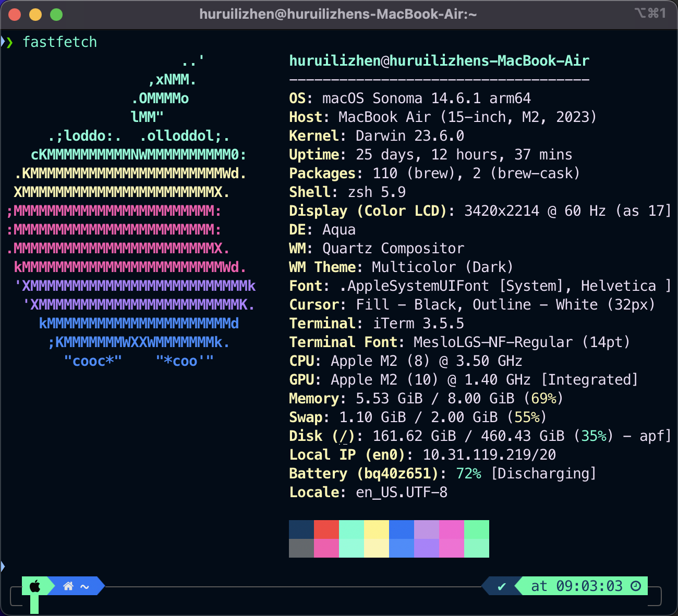678x616 pixels.
Task: Click the Host line MacBook Air (15-inch, M2, 2023)
Action: pyautogui.click(x=443, y=117)
